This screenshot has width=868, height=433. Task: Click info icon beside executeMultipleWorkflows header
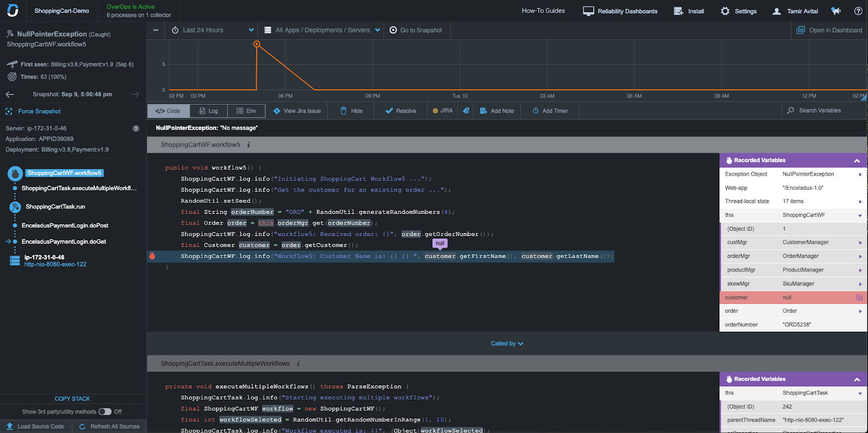tap(298, 364)
